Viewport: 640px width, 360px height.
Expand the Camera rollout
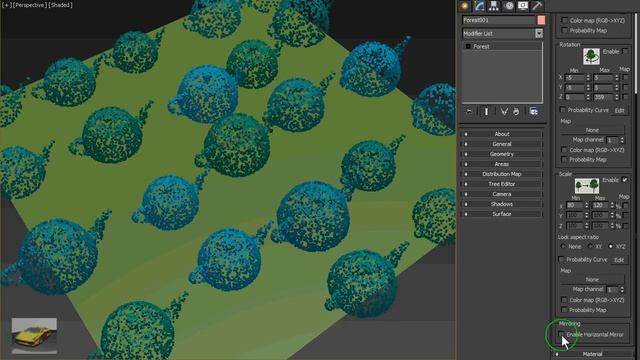pyautogui.click(x=502, y=194)
